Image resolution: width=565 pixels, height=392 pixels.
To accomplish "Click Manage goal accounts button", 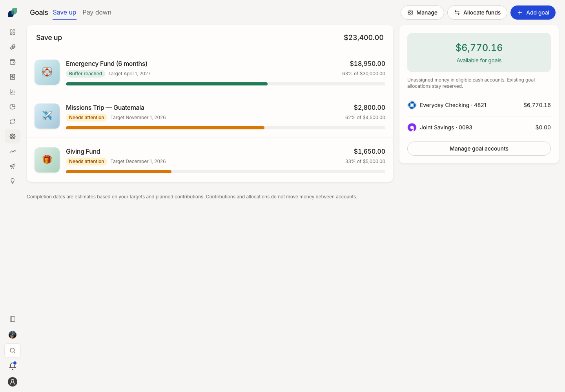I will point(479,149).
